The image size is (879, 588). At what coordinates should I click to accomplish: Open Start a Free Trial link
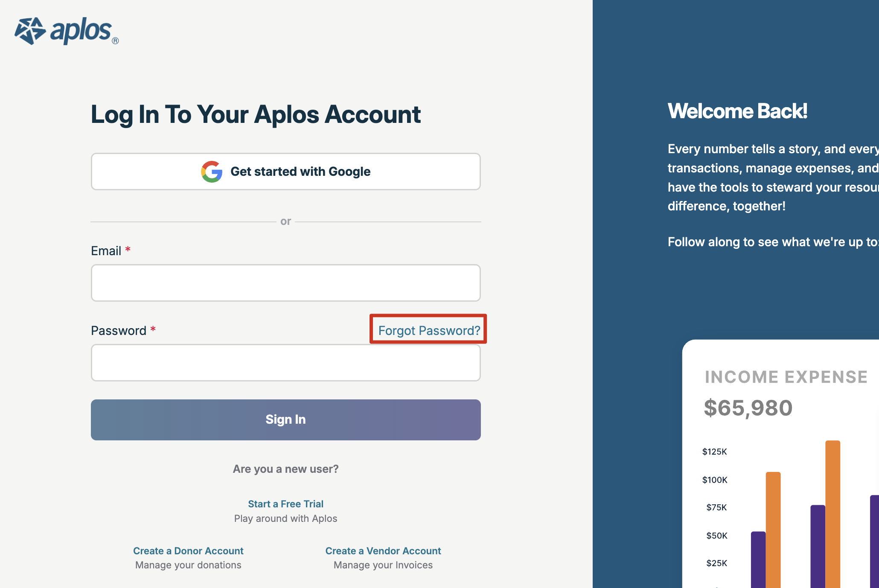click(286, 504)
